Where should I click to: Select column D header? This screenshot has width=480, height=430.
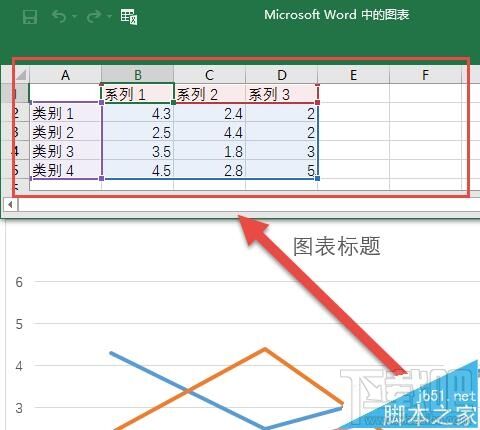[x=282, y=75]
